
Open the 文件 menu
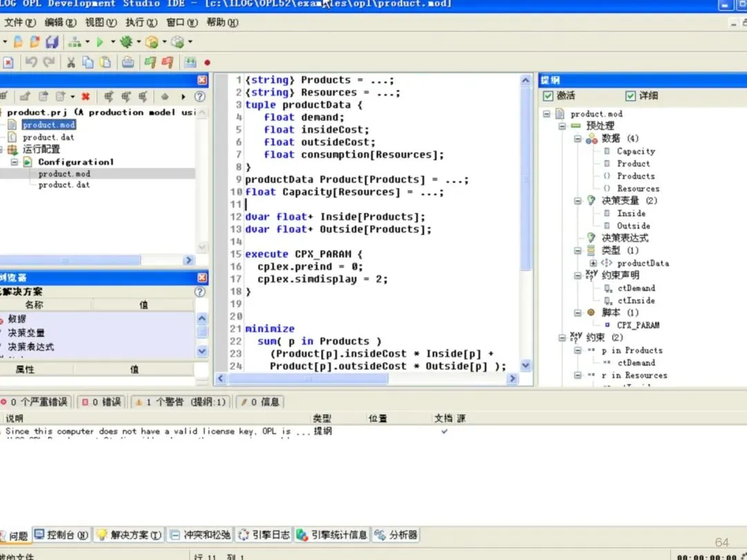click(20, 22)
